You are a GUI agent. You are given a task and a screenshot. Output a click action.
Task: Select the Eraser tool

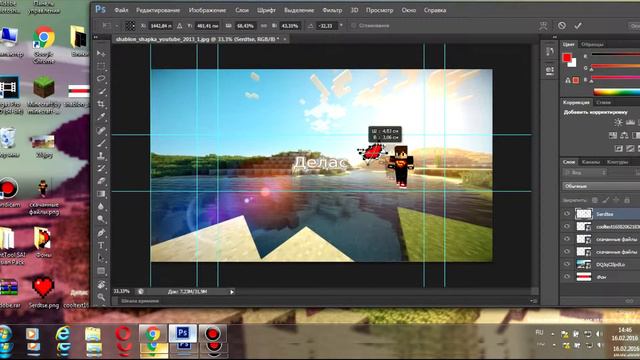point(101,181)
